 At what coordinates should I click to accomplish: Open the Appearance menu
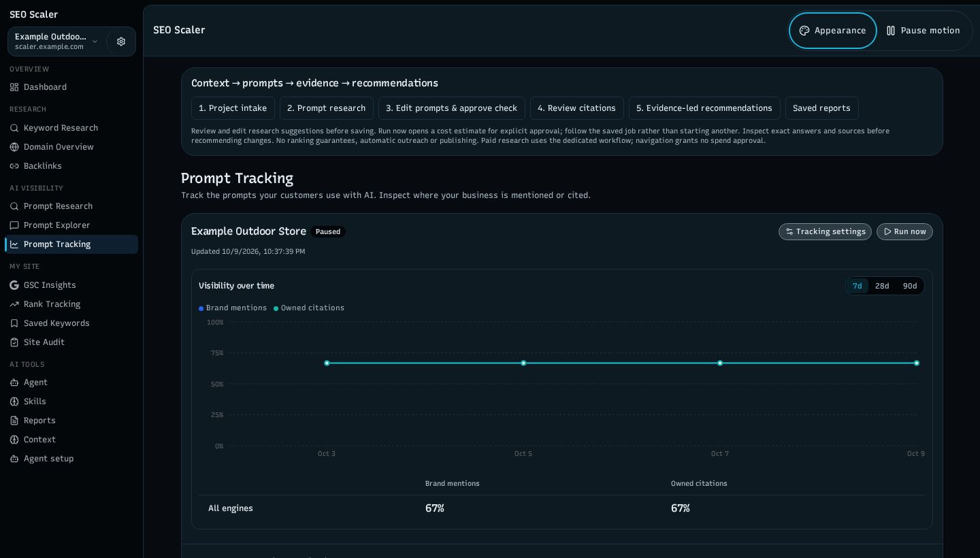tap(833, 31)
